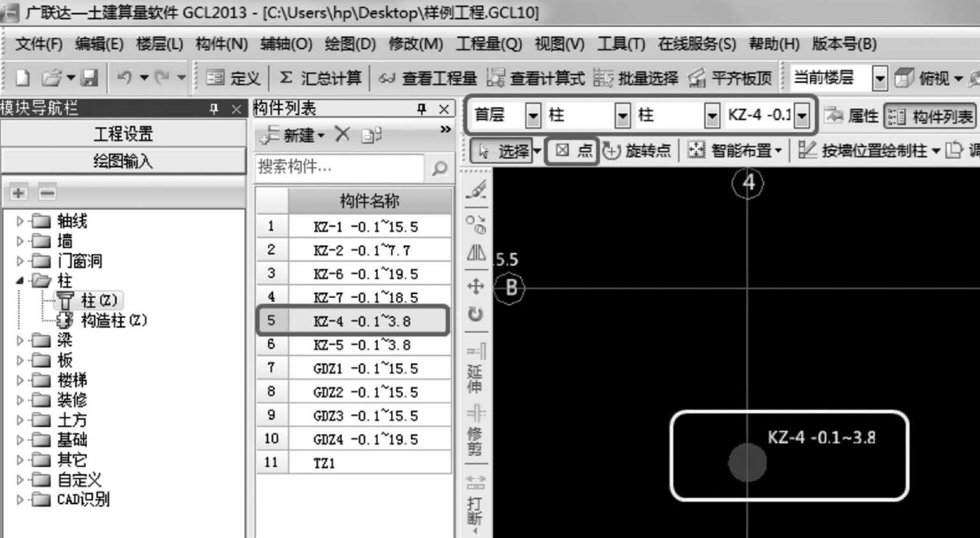Click the 修剪 trim tool
Screen dimensions: 980x538
[476, 431]
